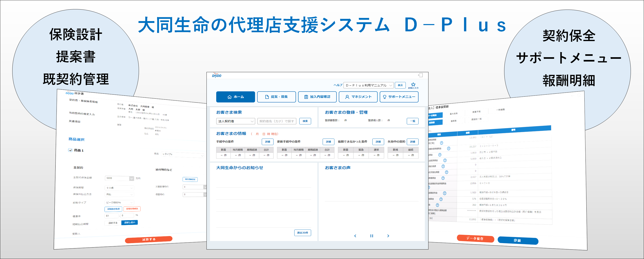
Task: Click the 契約者・被保険者情報 section heading
Action: [x=83, y=101]
